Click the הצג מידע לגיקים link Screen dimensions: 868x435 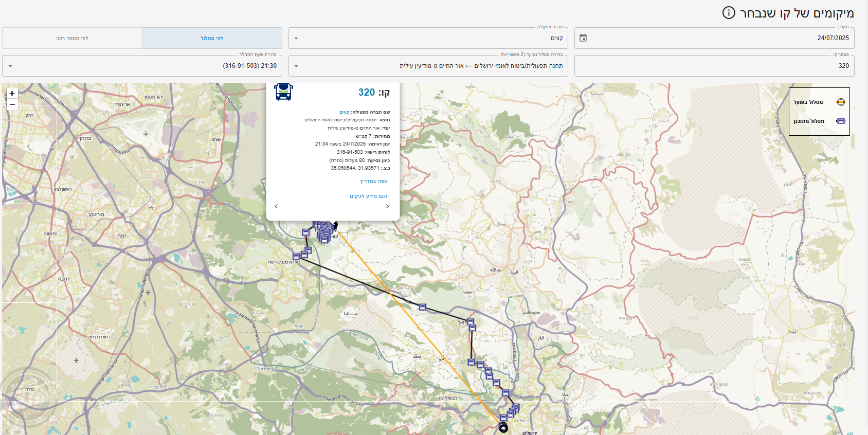click(368, 196)
